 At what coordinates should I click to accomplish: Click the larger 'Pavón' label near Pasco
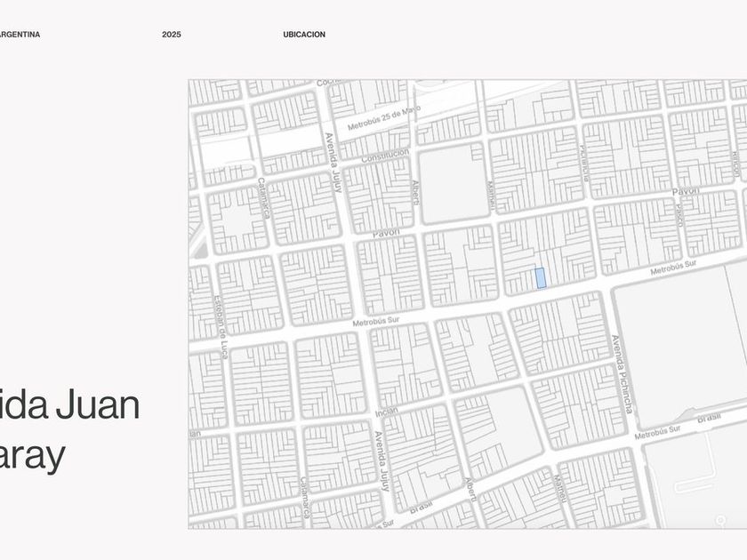point(686,191)
